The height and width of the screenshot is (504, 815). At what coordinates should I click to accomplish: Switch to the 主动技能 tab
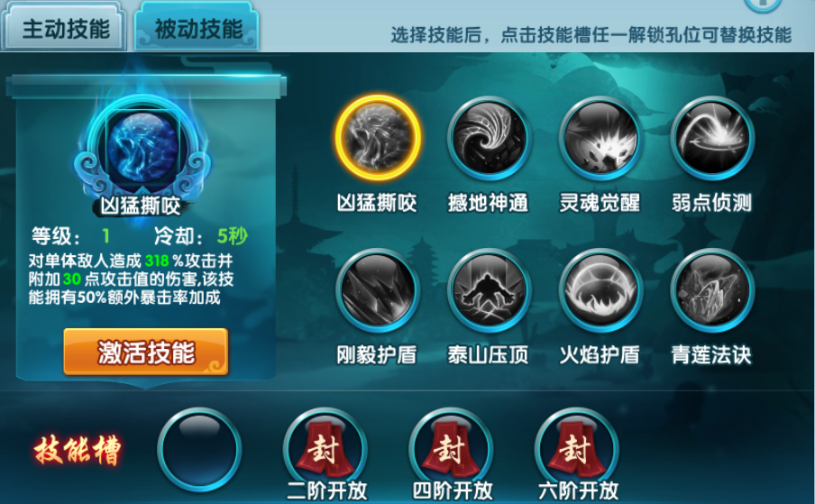(x=64, y=28)
